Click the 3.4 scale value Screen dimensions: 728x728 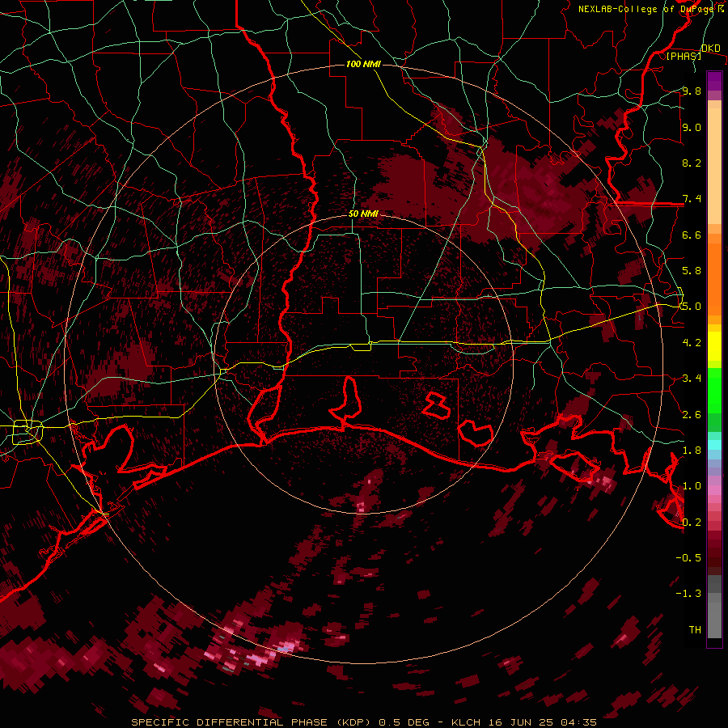pos(692,379)
